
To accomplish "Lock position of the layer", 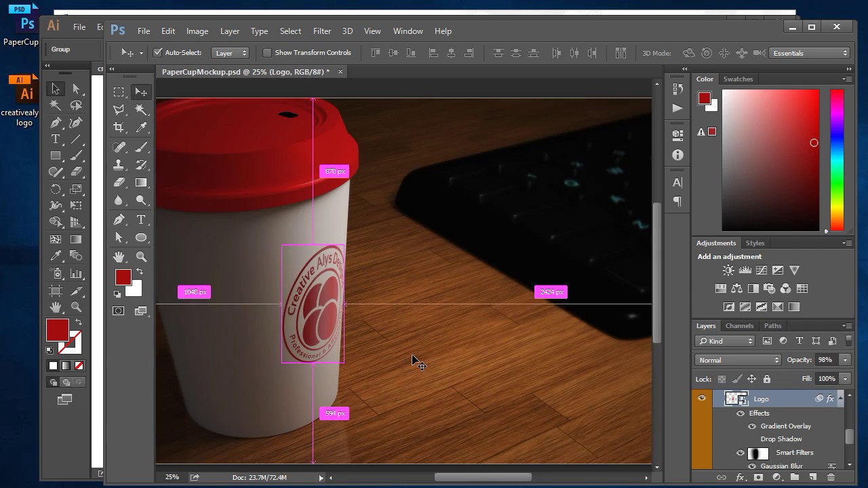I will tap(752, 379).
